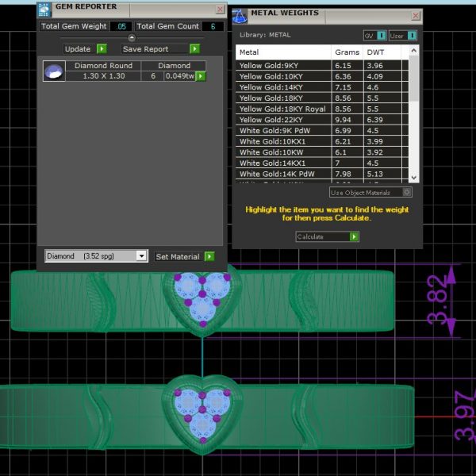
Task: Select the White Gold:14KX1 row
Action: click(322, 163)
